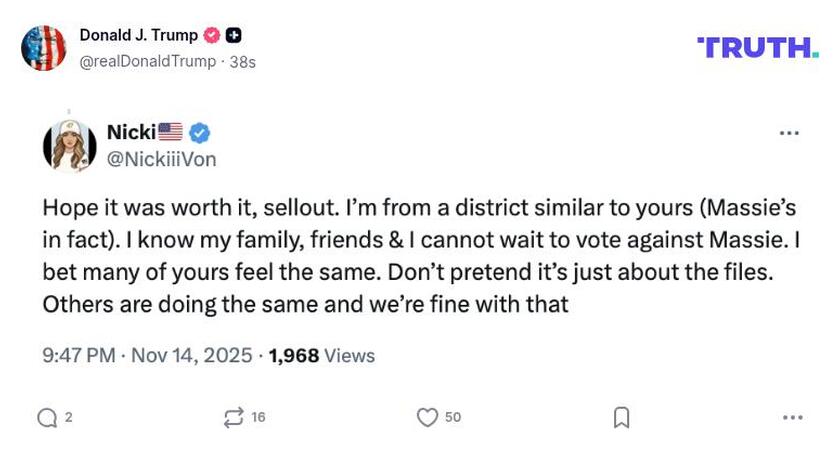Viewport: 840px width, 457px height.
Task: Bookmark the post with the bookmark icon
Action: coord(621,417)
